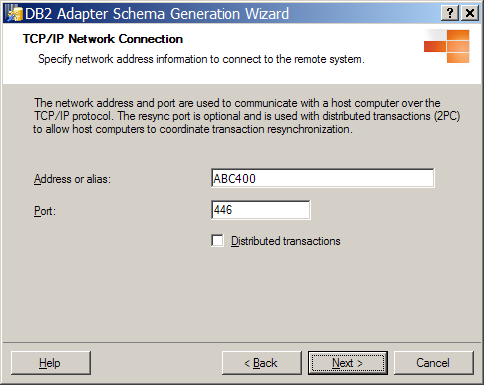
Task: Go to the previous page with Back
Action: coord(262,363)
